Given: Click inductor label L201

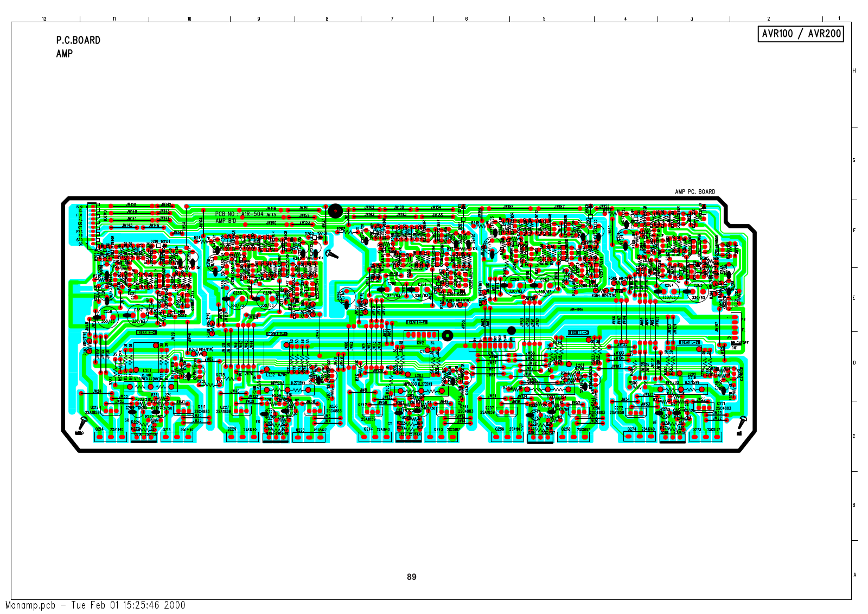Looking at the screenshot, I should (147, 371).
